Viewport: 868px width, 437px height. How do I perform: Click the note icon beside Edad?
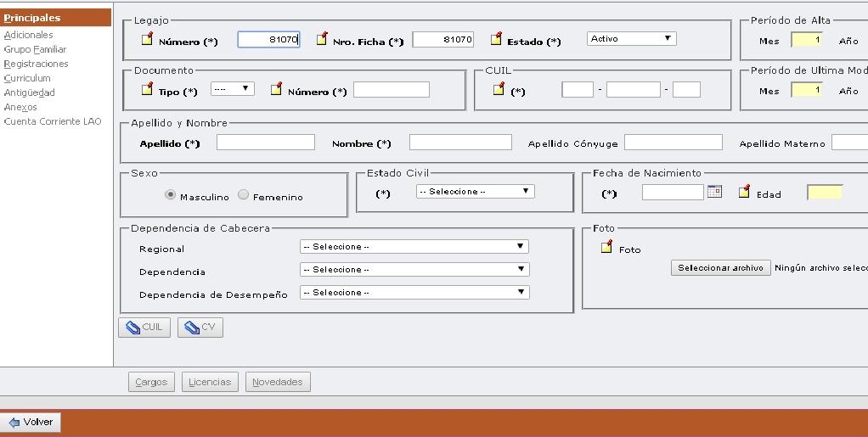[x=745, y=192]
